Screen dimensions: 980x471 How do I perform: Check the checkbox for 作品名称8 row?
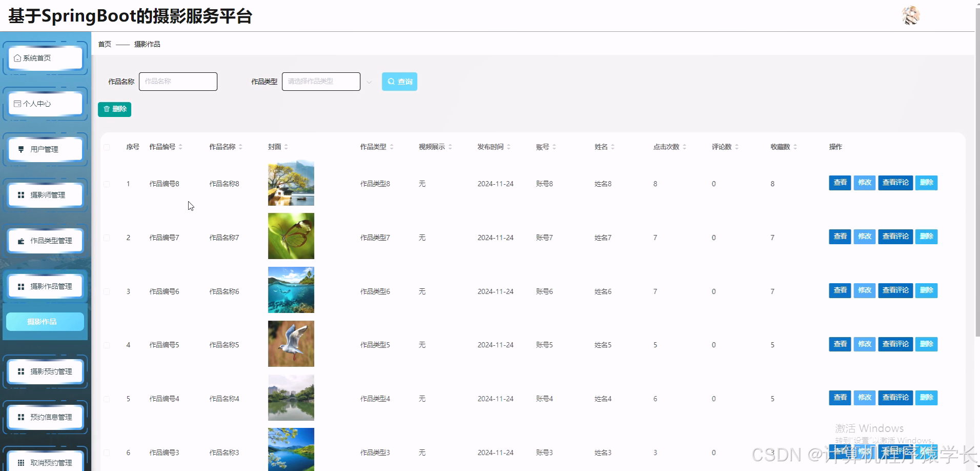tap(107, 183)
